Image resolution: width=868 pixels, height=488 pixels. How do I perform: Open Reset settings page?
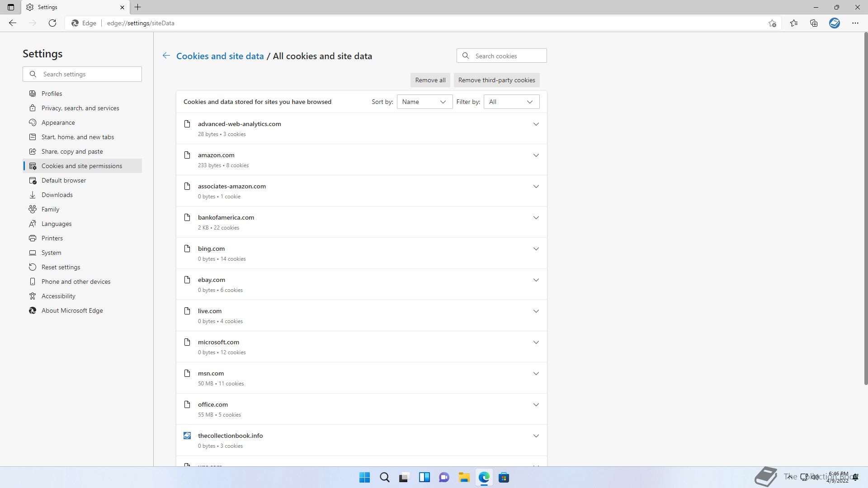coord(82,267)
